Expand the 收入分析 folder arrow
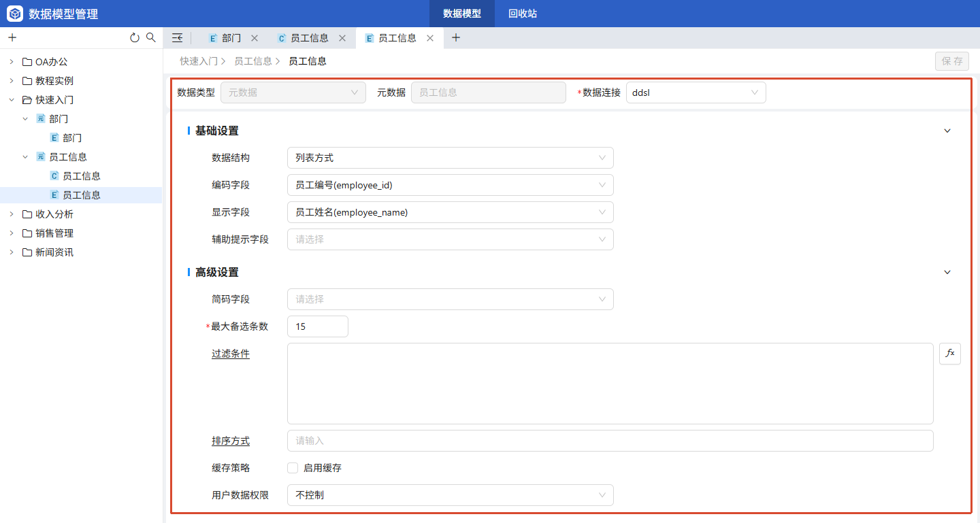 [12, 214]
